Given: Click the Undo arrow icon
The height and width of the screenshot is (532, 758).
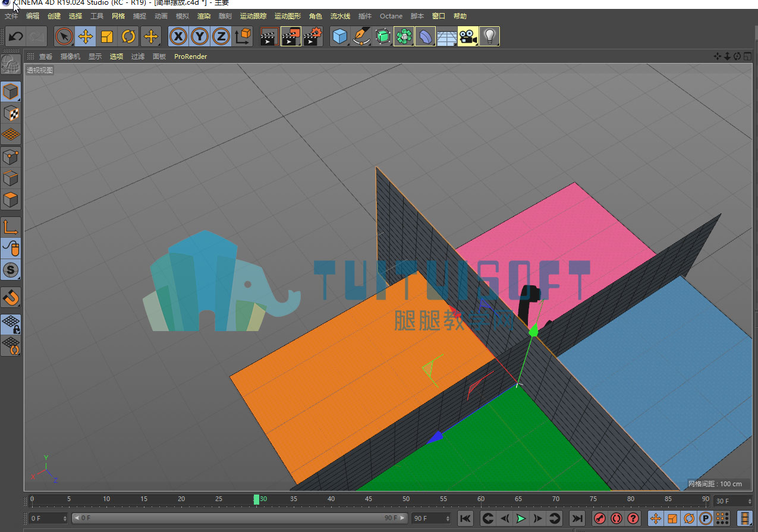Looking at the screenshot, I should click(x=16, y=37).
